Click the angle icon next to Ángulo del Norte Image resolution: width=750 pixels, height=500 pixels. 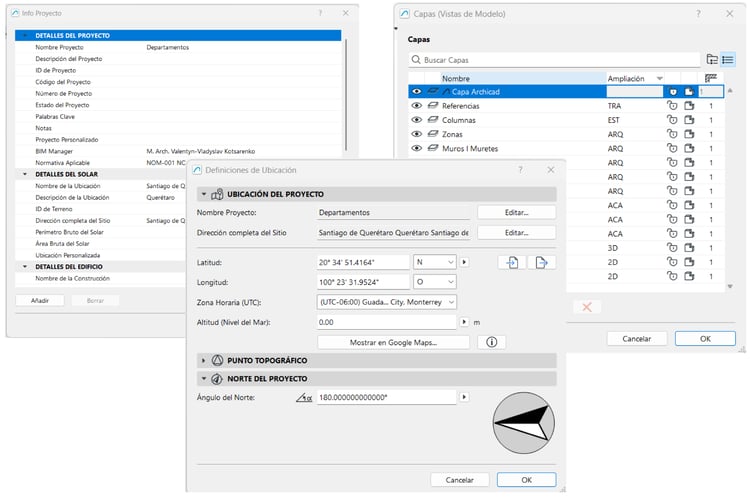tap(304, 397)
